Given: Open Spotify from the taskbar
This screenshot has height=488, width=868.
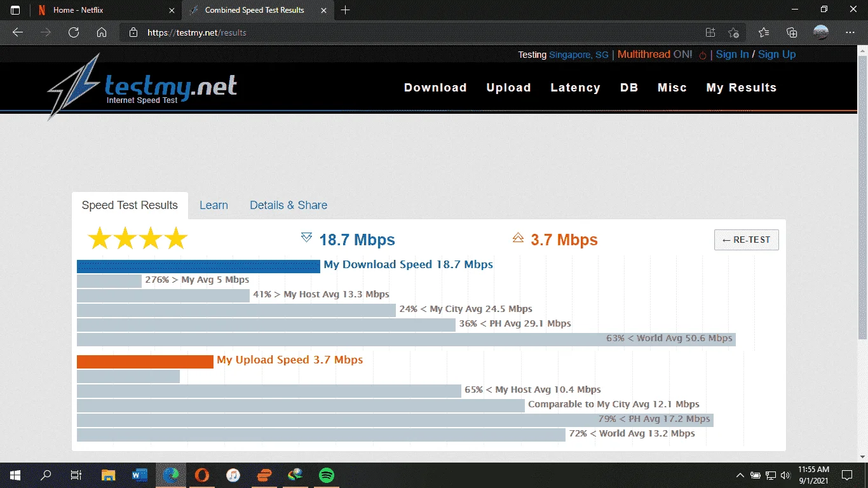Looking at the screenshot, I should pos(327,475).
